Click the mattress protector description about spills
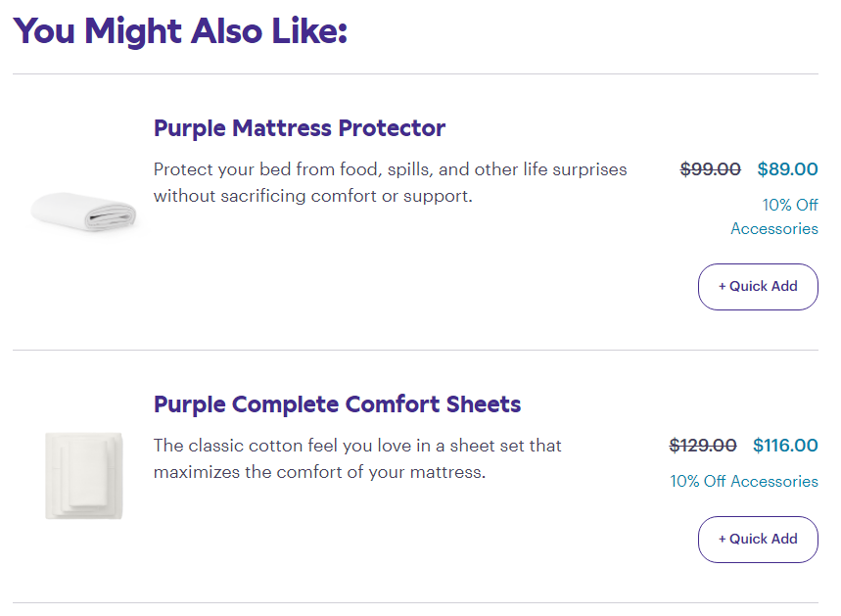Screen dimensions: 841x616 [390, 182]
